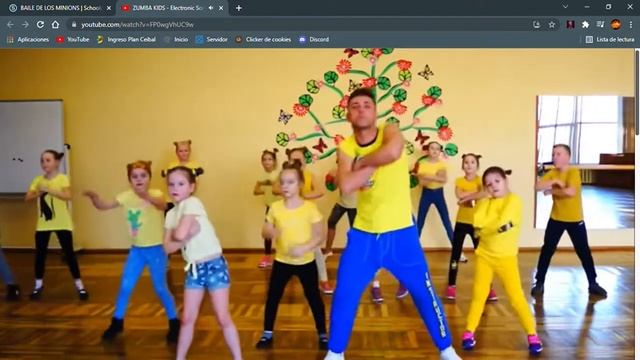Bookmark this page with the star
Screen dimensions: 640x360
coord(552,24)
